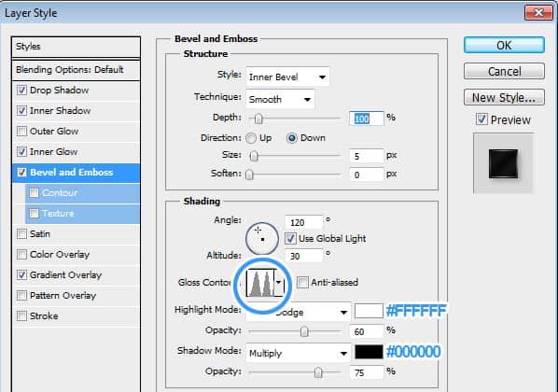Open the Gloss Contour curve thumbnail
The image size is (558, 392).
pyautogui.click(x=261, y=283)
